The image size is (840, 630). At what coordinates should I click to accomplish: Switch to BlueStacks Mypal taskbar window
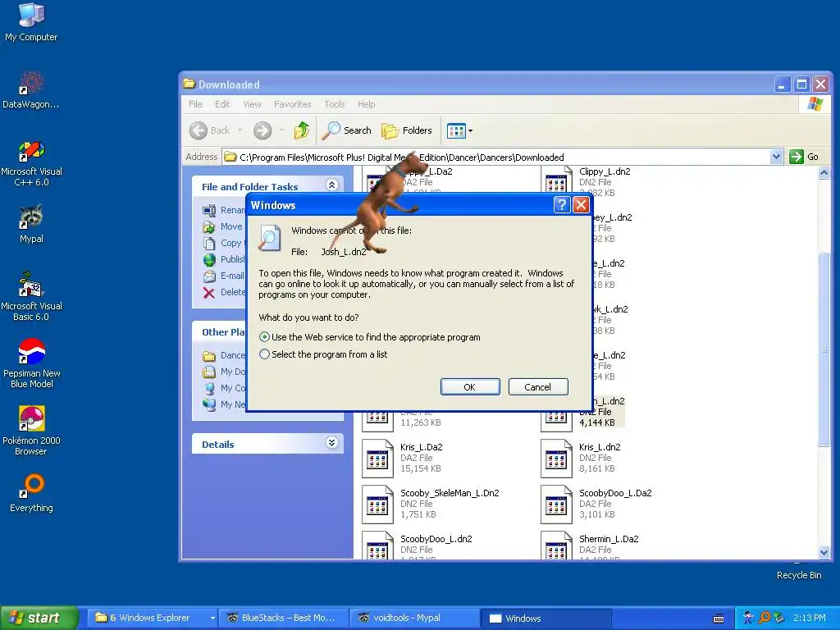coord(283,618)
